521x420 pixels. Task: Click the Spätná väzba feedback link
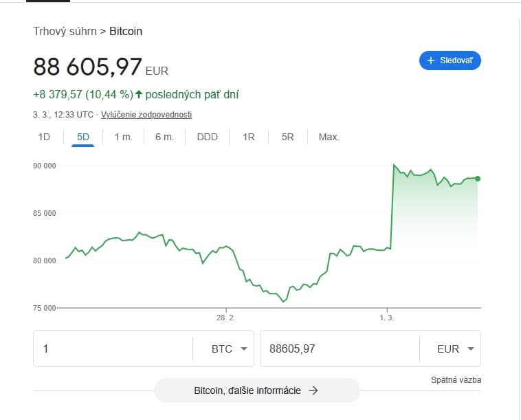[x=456, y=379]
